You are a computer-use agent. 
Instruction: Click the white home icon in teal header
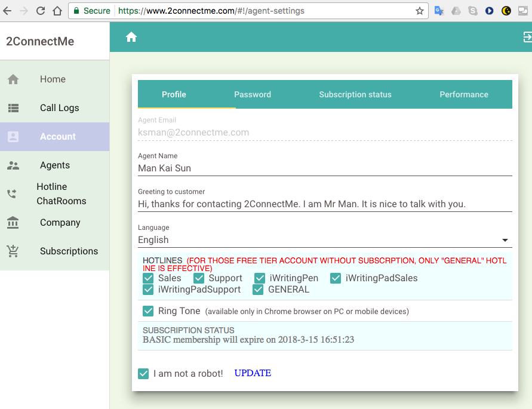click(x=131, y=37)
